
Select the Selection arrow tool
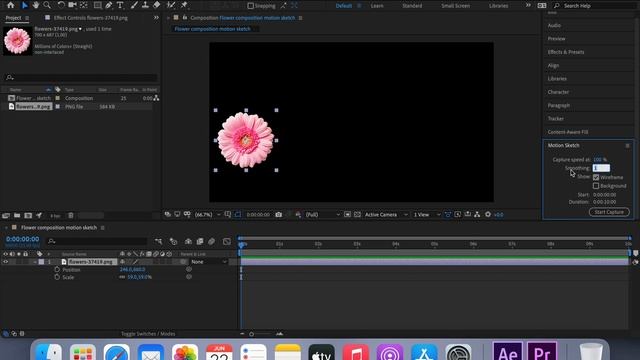pos(24,5)
